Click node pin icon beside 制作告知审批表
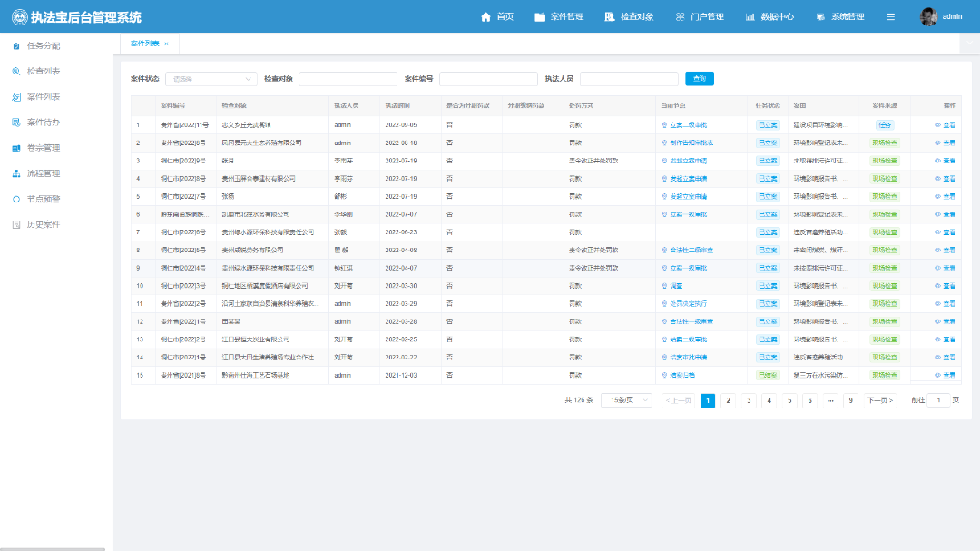This screenshot has height=551, width=980. pyautogui.click(x=664, y=143)
